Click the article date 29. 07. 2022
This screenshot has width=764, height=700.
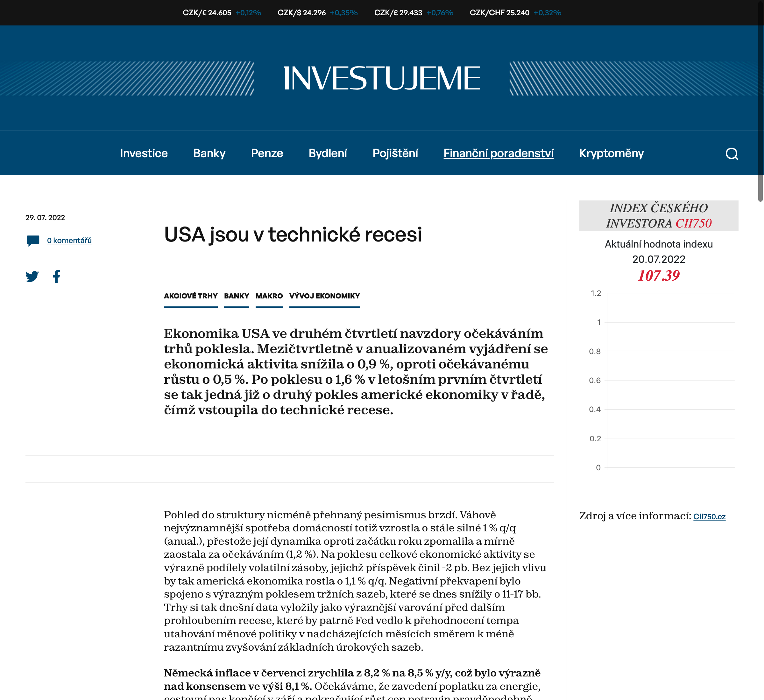[45, 218]
